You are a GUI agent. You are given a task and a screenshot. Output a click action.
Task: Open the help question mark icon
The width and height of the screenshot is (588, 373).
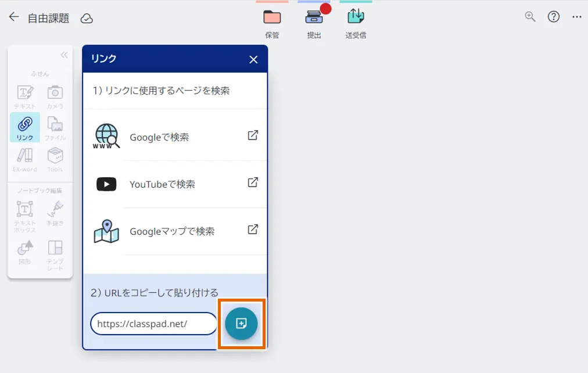[553, 17]
